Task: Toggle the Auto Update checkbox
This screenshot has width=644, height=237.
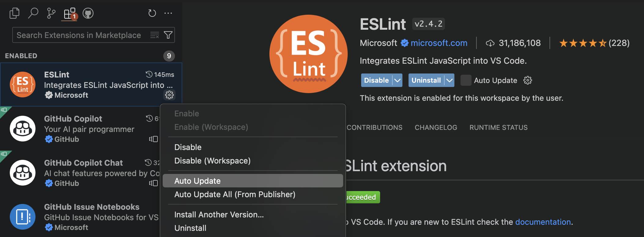Action: [x=466, y=80]
